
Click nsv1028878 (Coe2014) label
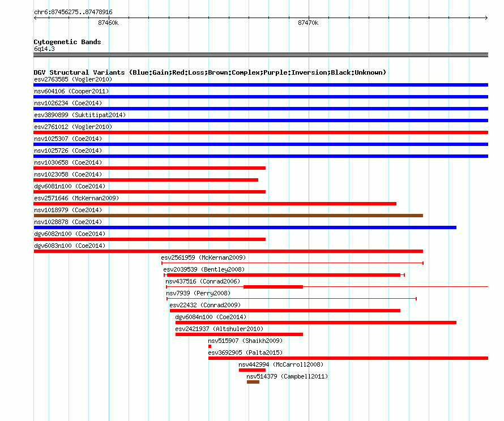[x=68, y=222]
